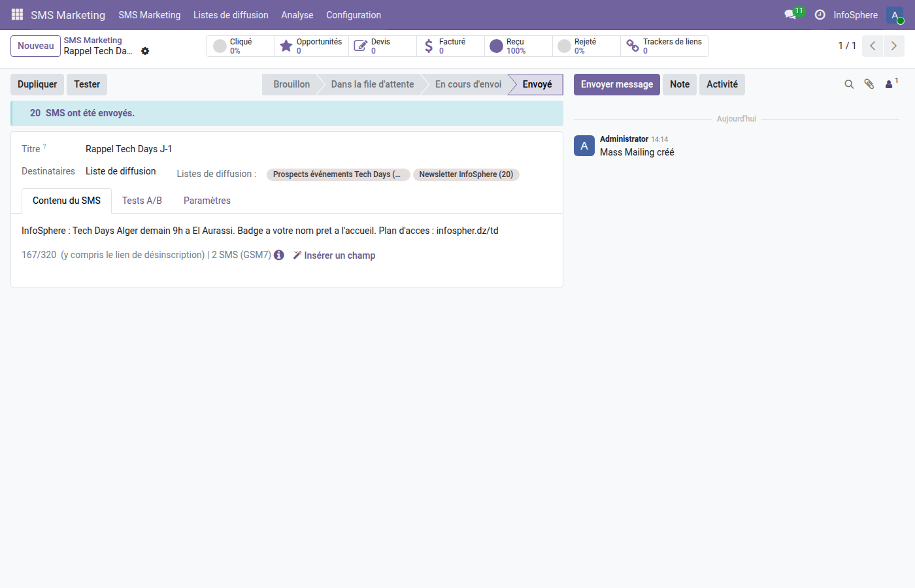Click the gear actions icon beside record name

click(145, 51)
